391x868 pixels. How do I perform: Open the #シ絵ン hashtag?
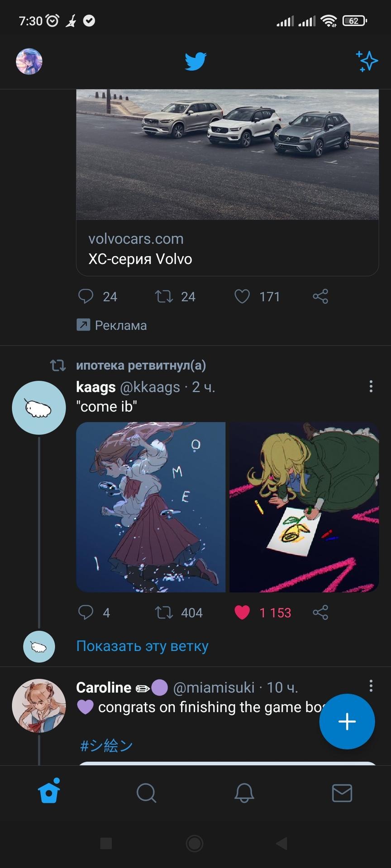tap(106, 745)
